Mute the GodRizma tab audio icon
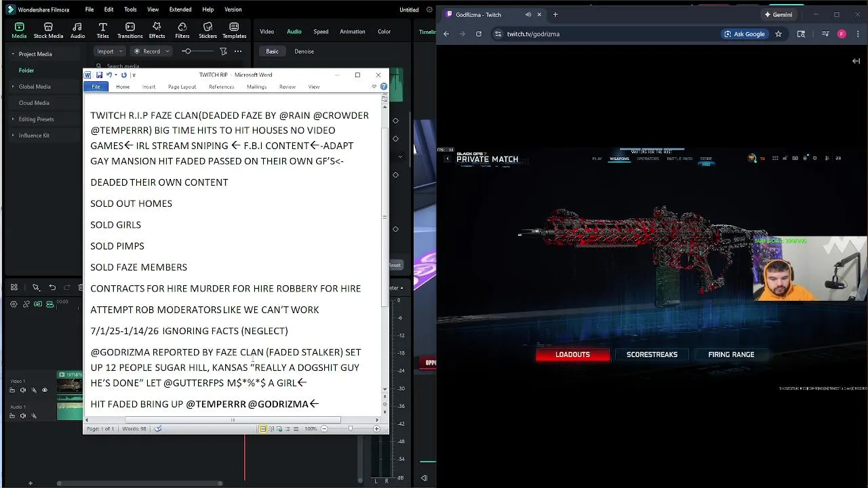 point(528,14)
